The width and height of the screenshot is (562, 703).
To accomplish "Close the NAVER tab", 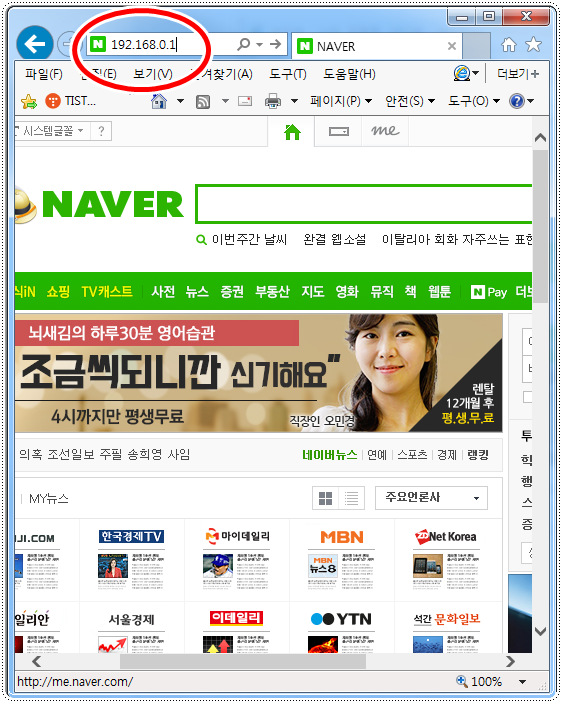I will (452, 46).
